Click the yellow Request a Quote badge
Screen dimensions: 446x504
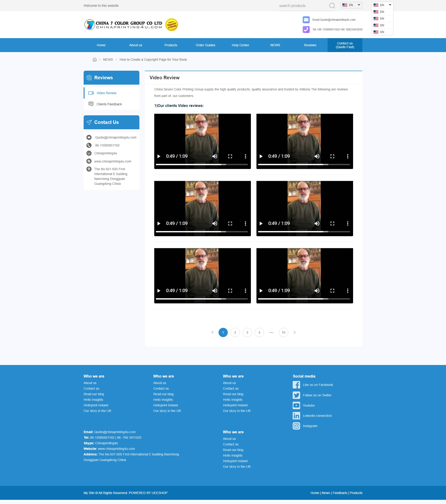click(171, 25)
